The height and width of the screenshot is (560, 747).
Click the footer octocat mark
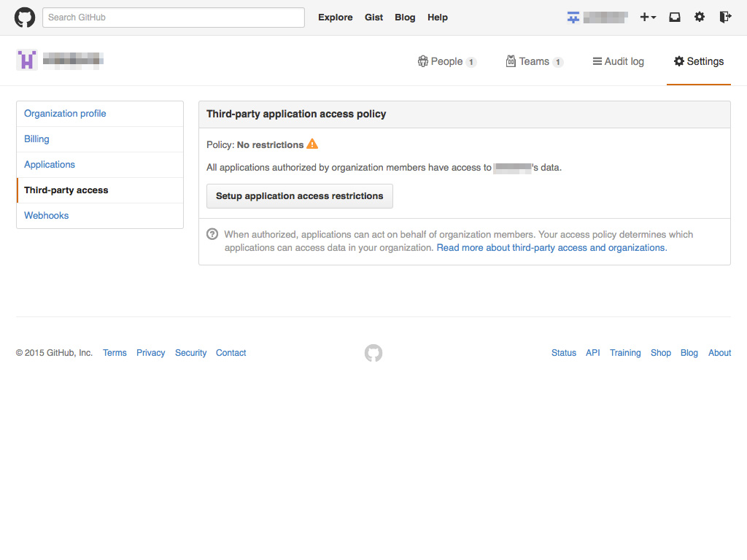(x=373, y=353)
